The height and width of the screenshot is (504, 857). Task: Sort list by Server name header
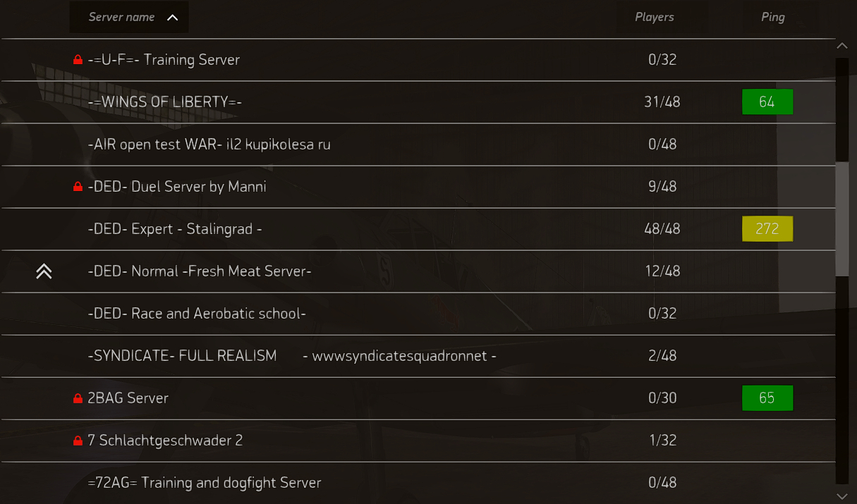pos(121,17)
